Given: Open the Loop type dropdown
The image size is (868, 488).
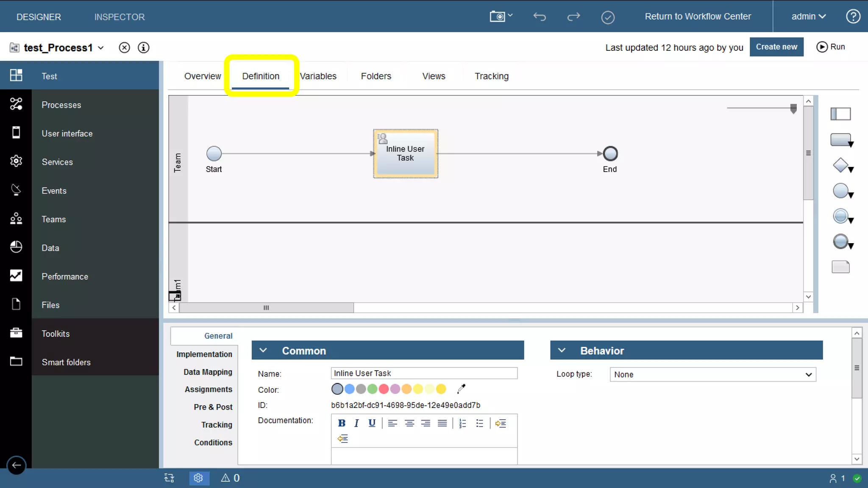Looking at the screenshot, I should pos(712,374).
